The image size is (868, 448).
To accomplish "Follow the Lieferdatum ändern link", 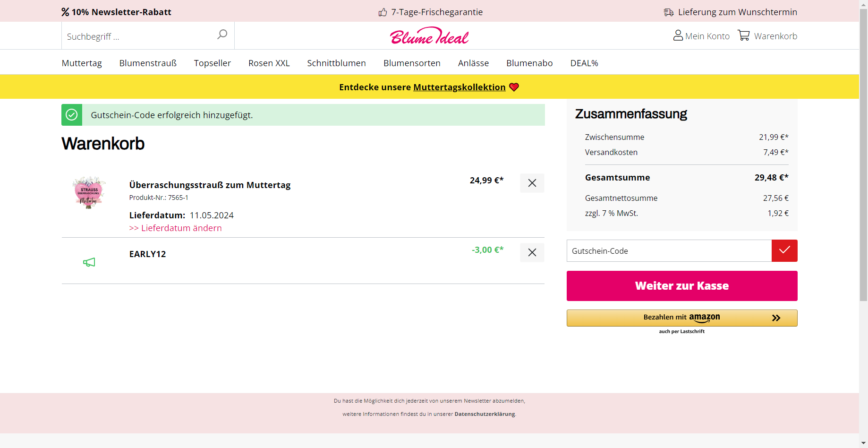I will tap(175, 228).
